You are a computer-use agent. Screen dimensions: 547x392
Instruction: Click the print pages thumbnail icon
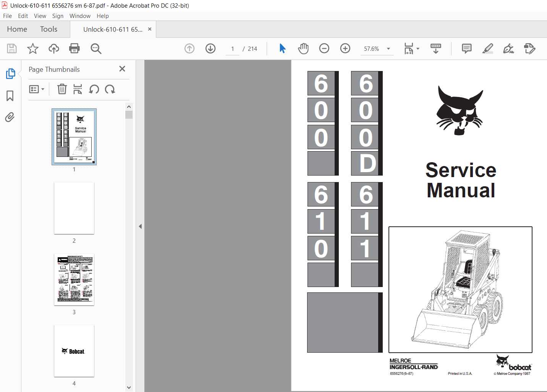point(78,89)
